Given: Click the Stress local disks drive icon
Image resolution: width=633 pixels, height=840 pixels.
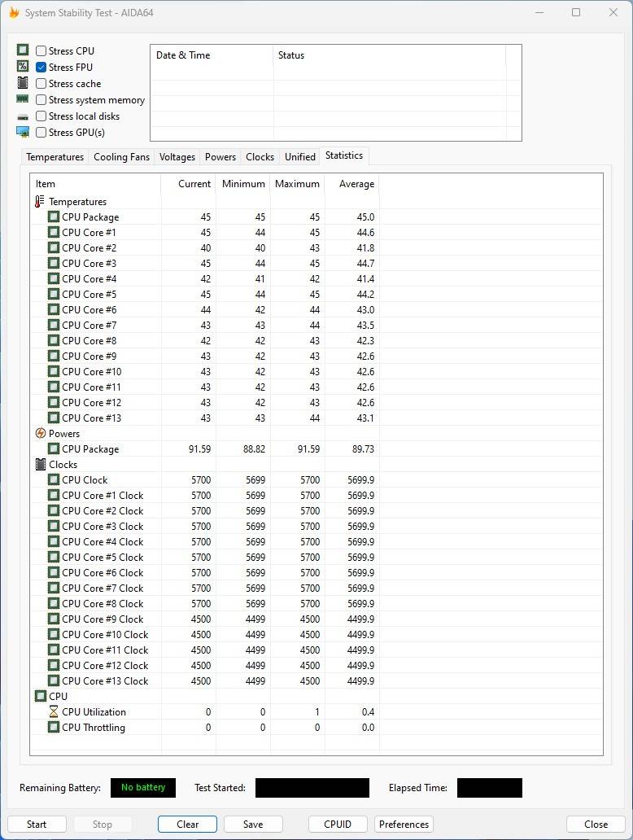Looking at the screenshot, I should point(23,116).
